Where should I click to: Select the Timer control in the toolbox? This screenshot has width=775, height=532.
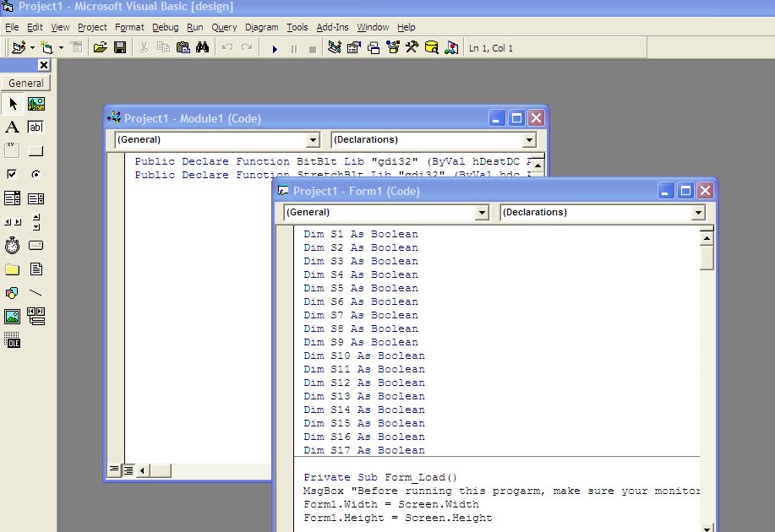click(12, 245)
